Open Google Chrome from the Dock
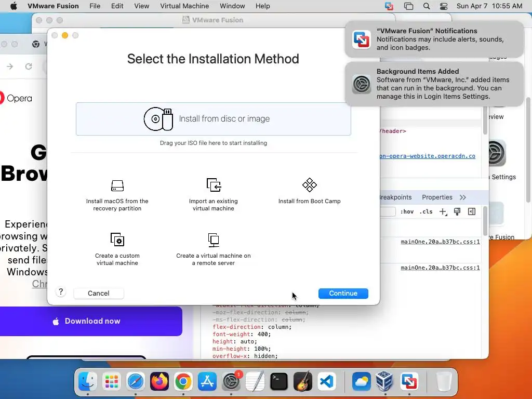 pyautogui.click(x=183, y=381)
